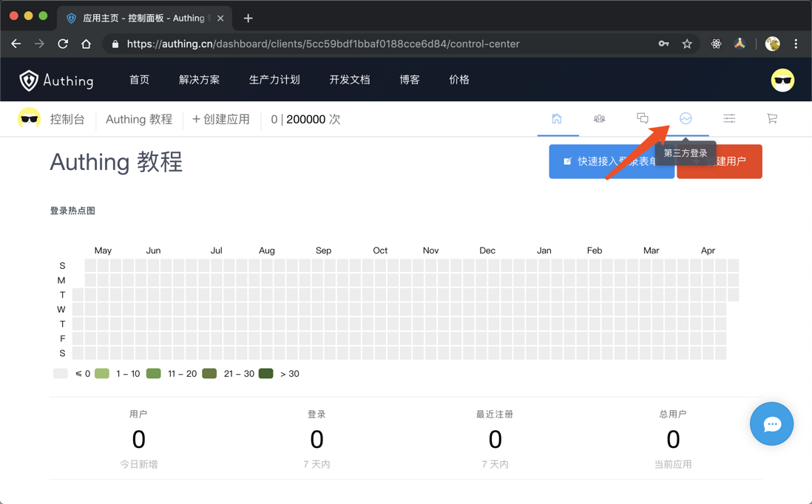This screenshot has width=812, height=504.
Task: Open the user avatar in site header
Action: click(x=782, y=81)
